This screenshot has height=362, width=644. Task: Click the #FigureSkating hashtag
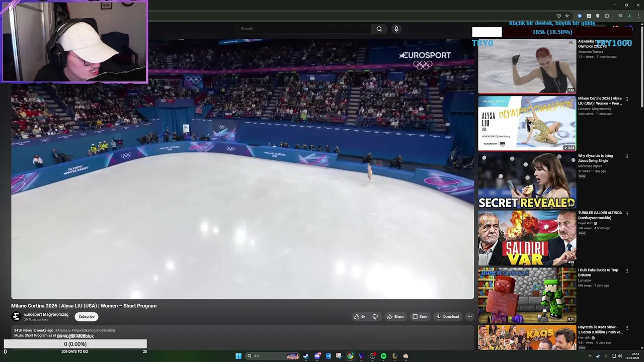[84, 330]
